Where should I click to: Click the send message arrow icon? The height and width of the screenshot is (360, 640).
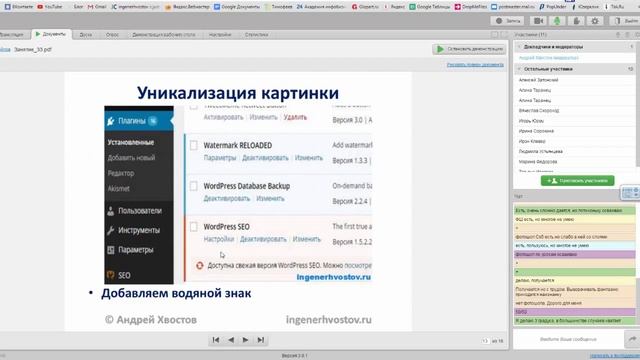coord(632,339)
